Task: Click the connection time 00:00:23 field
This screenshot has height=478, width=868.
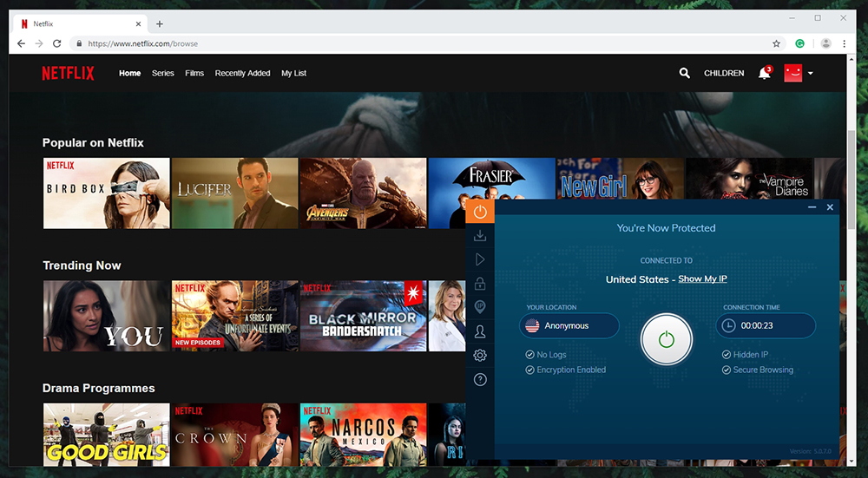Action: [766, 326]
